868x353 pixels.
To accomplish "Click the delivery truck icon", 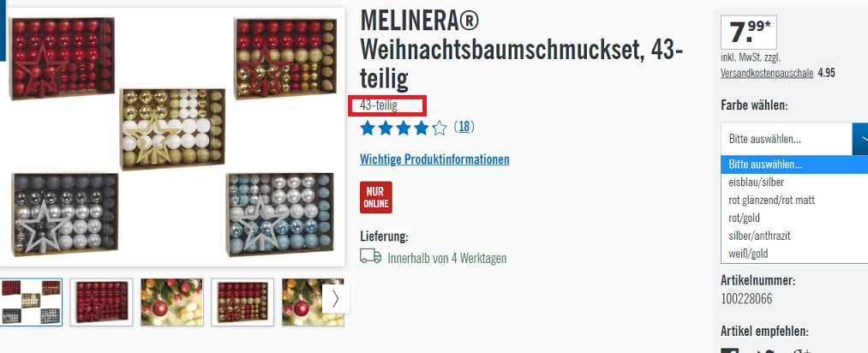I will click(370, 256).
